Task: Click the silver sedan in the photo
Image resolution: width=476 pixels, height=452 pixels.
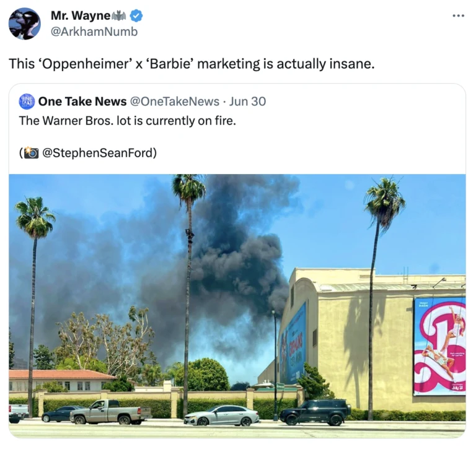Action: pyautogui.click(x=222, y=415)
